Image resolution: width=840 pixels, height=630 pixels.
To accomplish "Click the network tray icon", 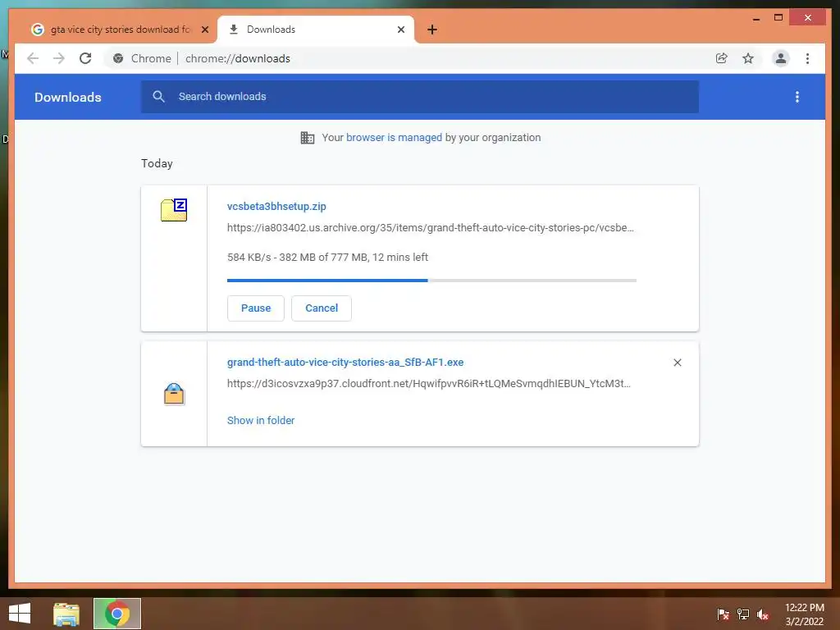I will coord(743,614).
